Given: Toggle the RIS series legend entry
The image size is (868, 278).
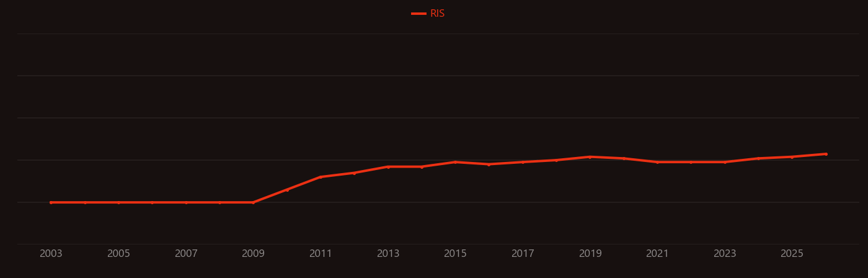Looking at the screenshot, I should 428,14.
